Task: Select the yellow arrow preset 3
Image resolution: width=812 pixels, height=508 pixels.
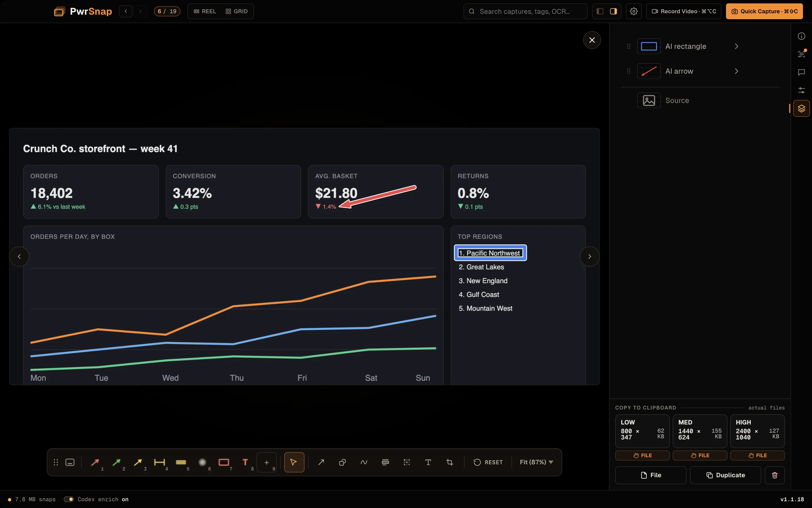Action: pos(138,462)
